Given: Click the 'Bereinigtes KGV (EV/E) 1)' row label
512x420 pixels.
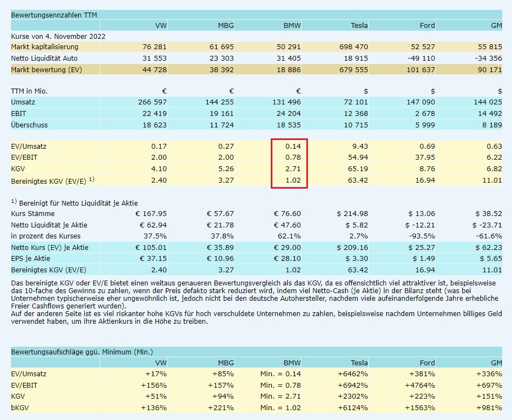Looking at the screenshot, I should coord(53,180).
